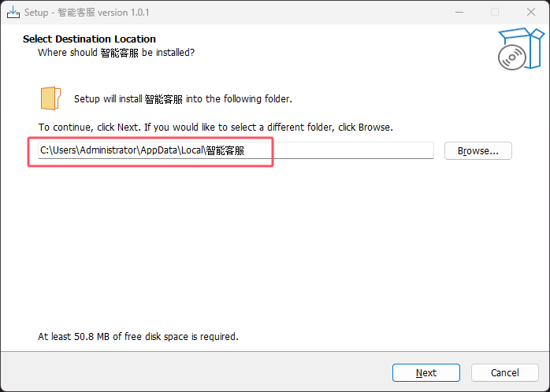Click the free disk space requirement text
Image resolution: width=550 pixels, height=392 pixels.
pos(138,336)
